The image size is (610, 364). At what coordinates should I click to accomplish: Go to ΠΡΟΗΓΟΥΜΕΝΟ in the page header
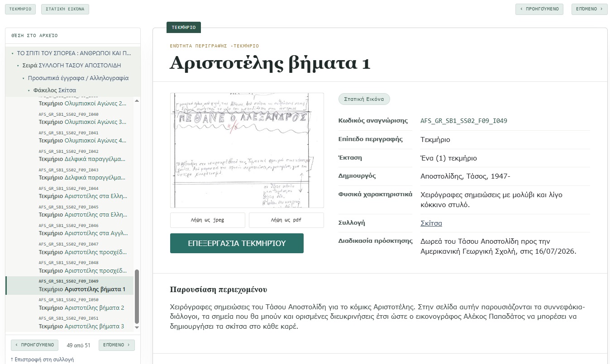pyautogui.click(x=539, y=9)
